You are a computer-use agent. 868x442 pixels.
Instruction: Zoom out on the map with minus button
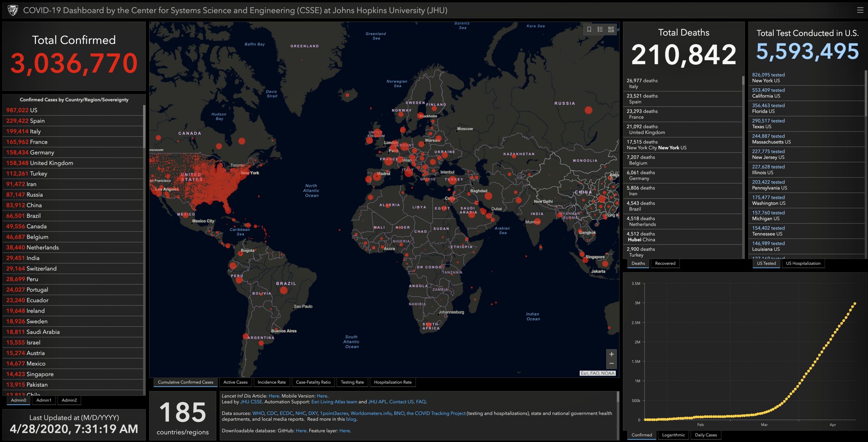pos(612,364)
